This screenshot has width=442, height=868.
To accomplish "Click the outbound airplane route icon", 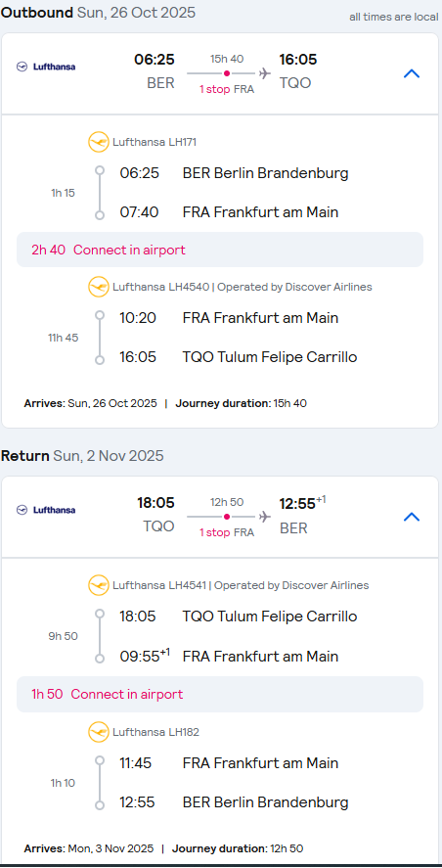I will pyautogui.click(x=265, y=73).
